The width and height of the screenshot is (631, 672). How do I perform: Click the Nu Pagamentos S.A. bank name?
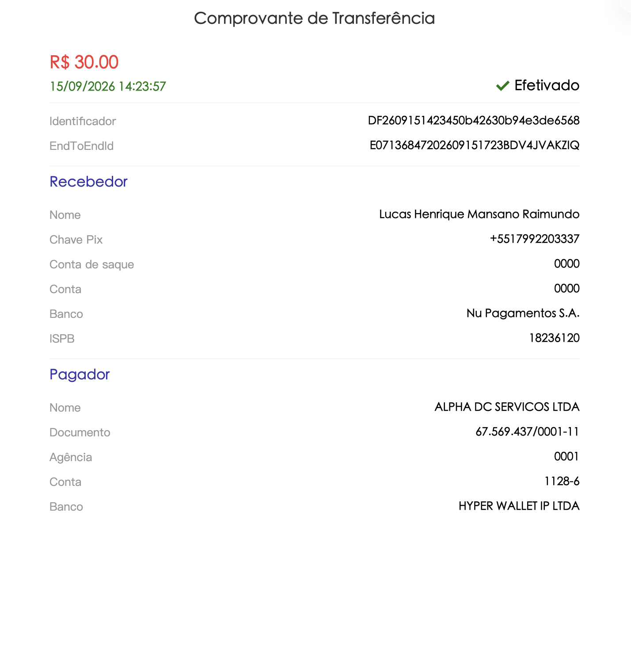pyautogui.click(x=523, y=313)
